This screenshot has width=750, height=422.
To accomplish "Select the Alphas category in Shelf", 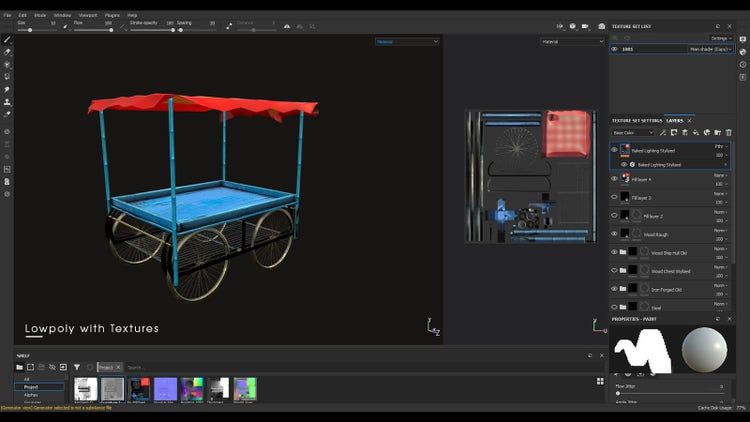I will (32, 395).
